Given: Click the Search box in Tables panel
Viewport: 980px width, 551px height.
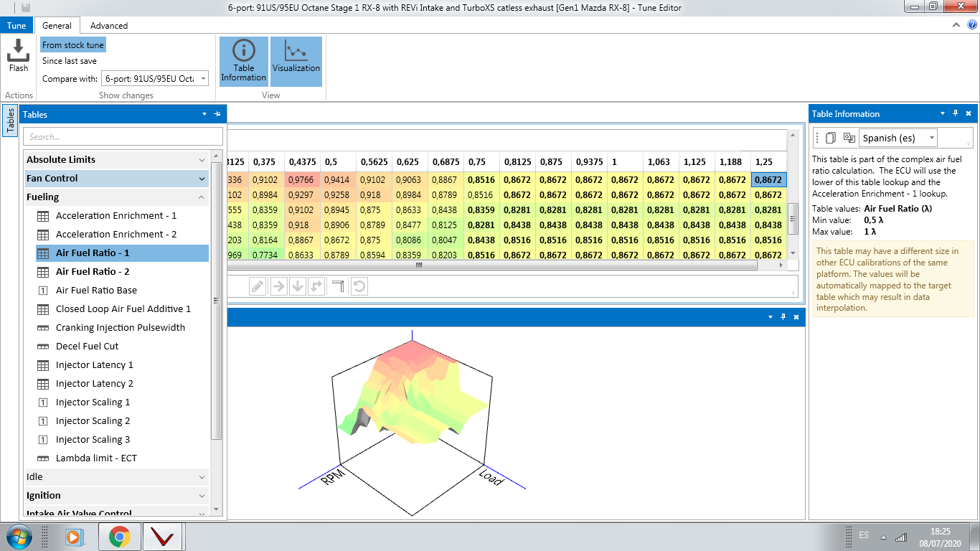Looking at the screenshot, I should pos(123,136).
